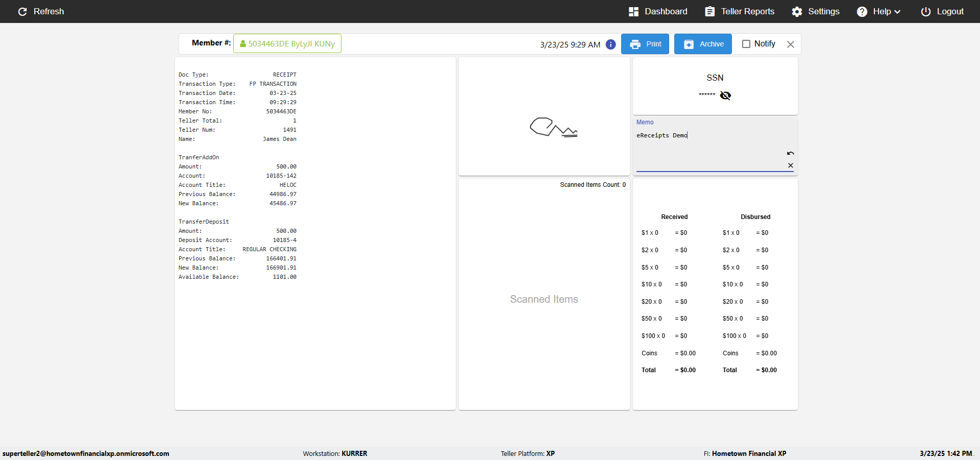
Task: Click the blue info icon beside date
Action: (x=610, y=44)
